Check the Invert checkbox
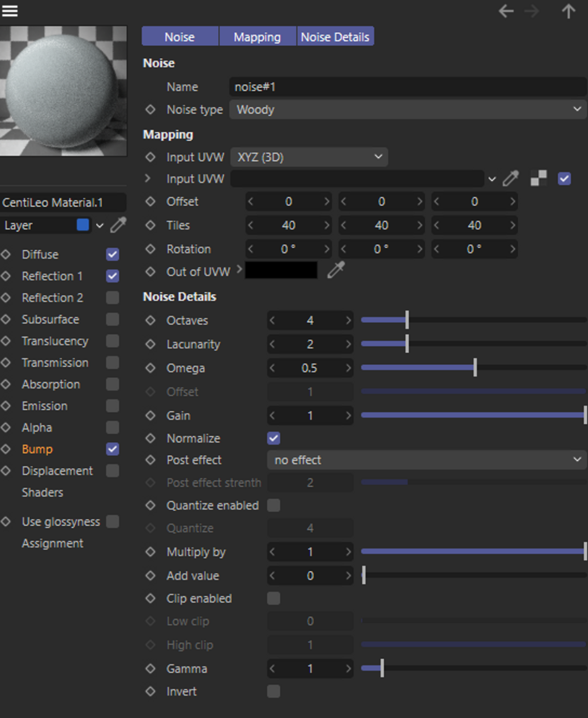Screen dimensions: 588x718 coord(274,691)
